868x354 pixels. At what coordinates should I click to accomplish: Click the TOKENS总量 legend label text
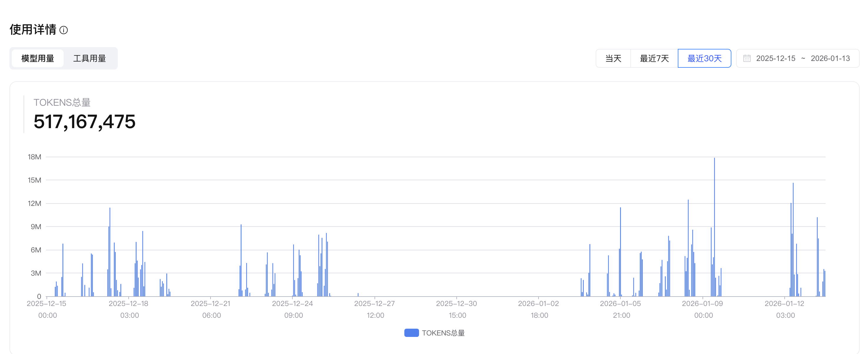tap(443, 333)
